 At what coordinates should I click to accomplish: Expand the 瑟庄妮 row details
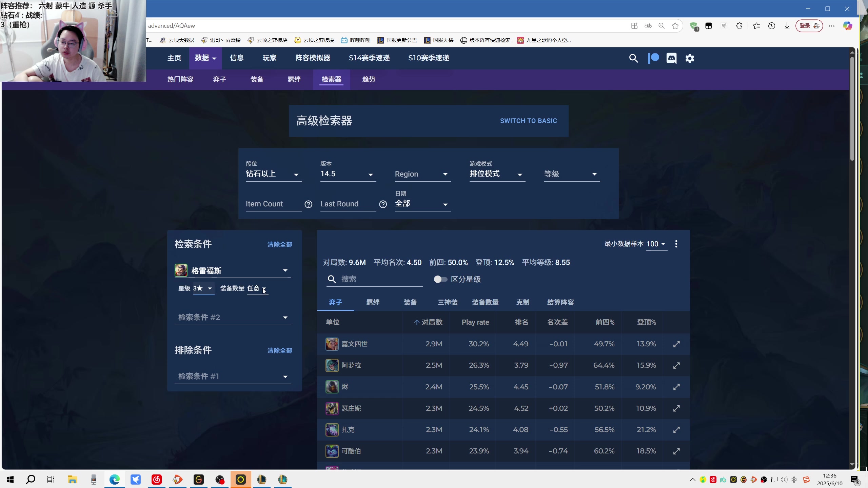(x=676, y=408)
